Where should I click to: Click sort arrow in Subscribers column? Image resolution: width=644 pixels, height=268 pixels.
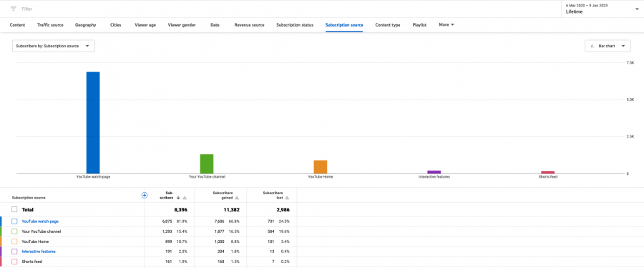178,198
